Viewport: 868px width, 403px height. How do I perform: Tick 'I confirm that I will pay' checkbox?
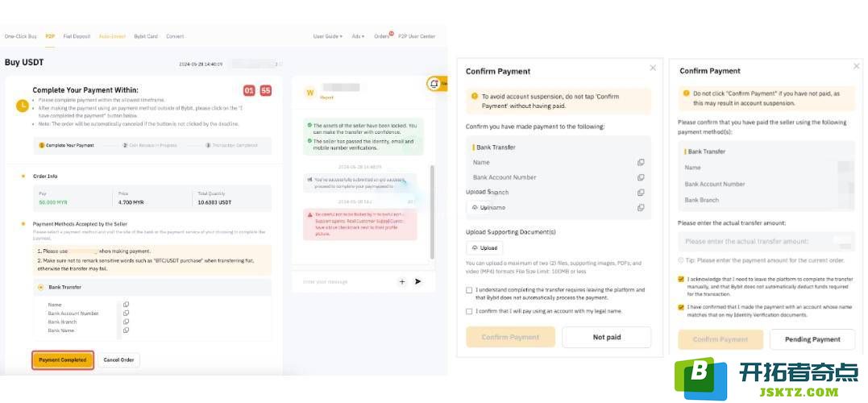point(469,311)
